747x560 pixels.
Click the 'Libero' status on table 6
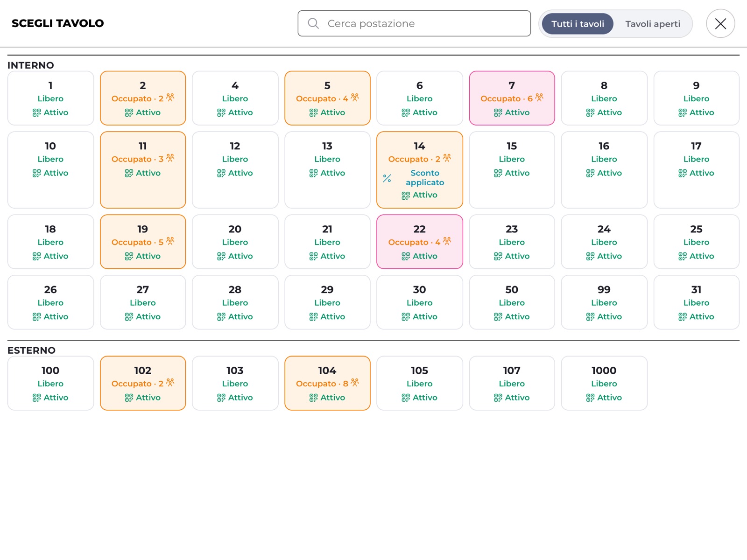pyautogui.click(x=420, y=98)
